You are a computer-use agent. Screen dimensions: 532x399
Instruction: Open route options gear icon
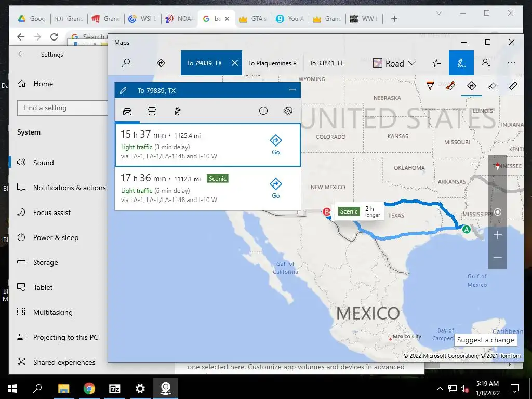[288, 111]
